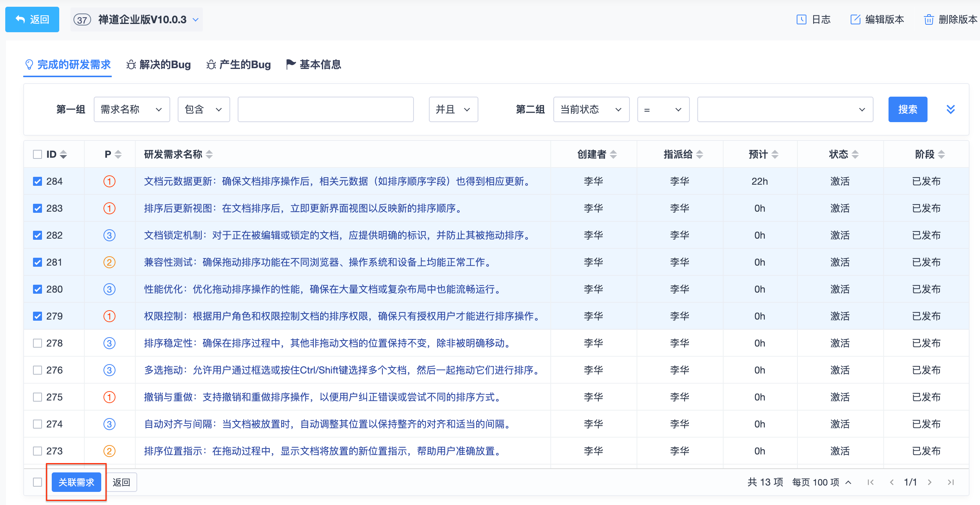Expand the 禅道企业版V10.0.3 version dropdown
Viewport: 980px width, 505px height.
coord(196,19)
